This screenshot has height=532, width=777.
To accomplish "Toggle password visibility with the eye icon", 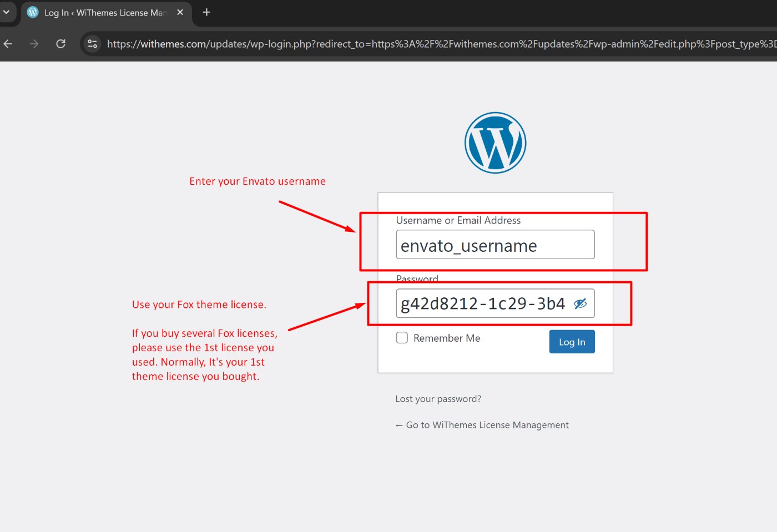I will click(580, 303).
